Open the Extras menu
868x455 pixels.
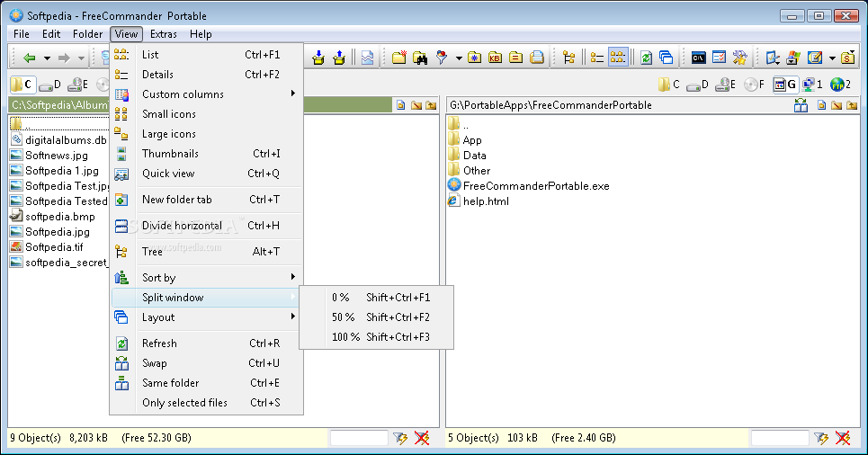[164, 34]
